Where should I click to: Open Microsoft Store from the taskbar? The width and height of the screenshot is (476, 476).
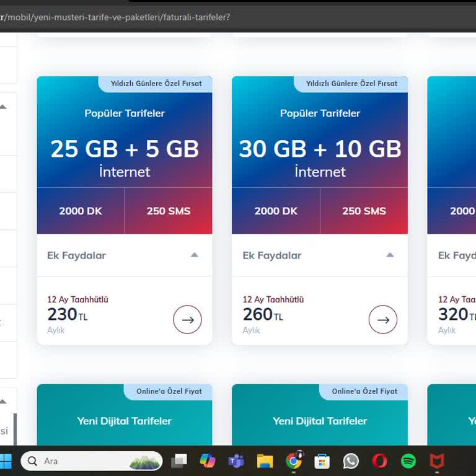[x=322, y=461]
